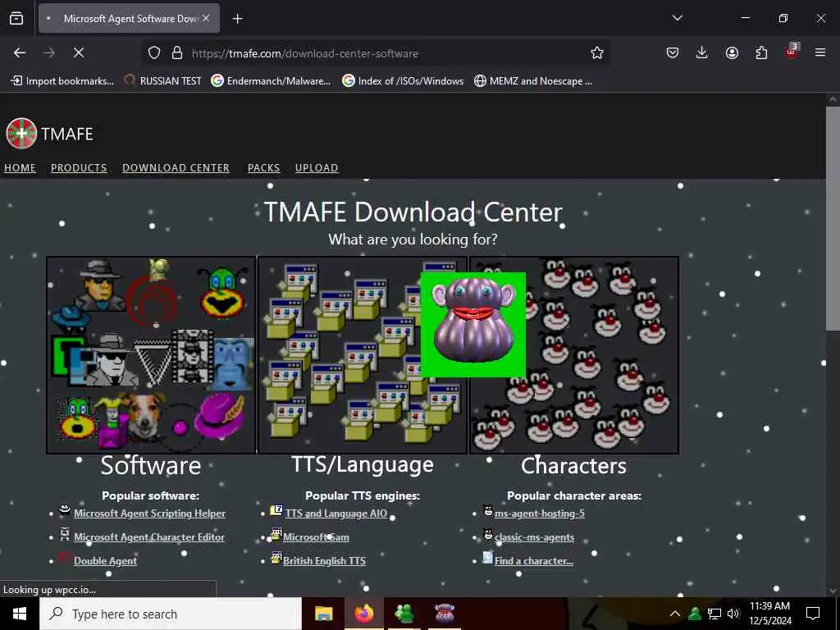Open Endermanch/Malware bookmark

click(x=271, y=81)
